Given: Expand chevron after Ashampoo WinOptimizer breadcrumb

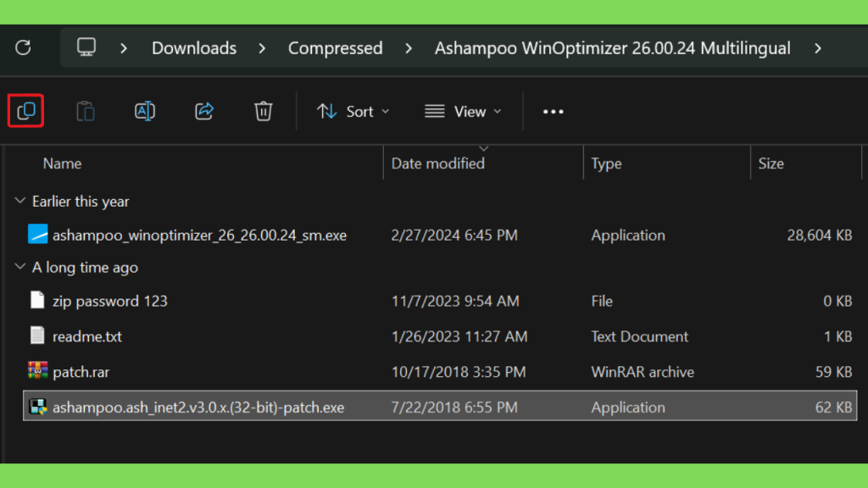Looking at the screenshot, I should tap(818, 48).
